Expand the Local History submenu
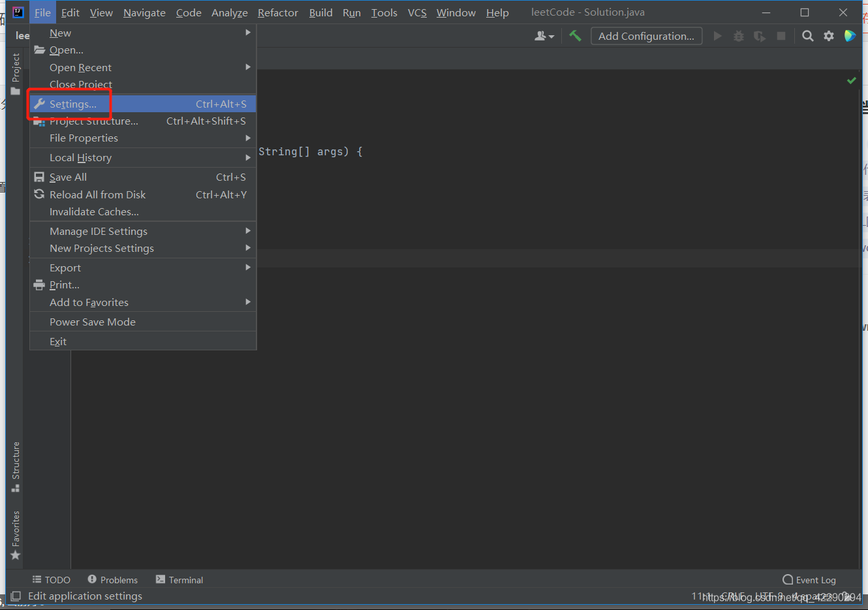The height and width of the screenshot is (610, 868). pos(143,157)
